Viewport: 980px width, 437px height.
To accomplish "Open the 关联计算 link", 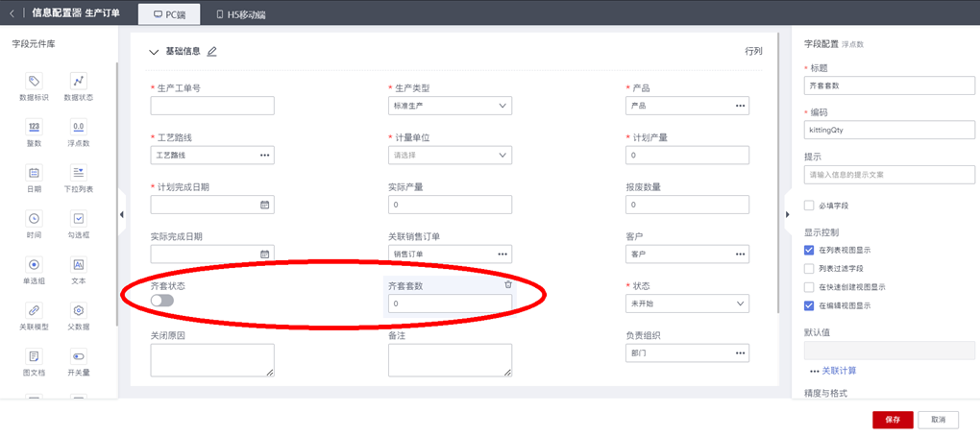I will [838, 371].
